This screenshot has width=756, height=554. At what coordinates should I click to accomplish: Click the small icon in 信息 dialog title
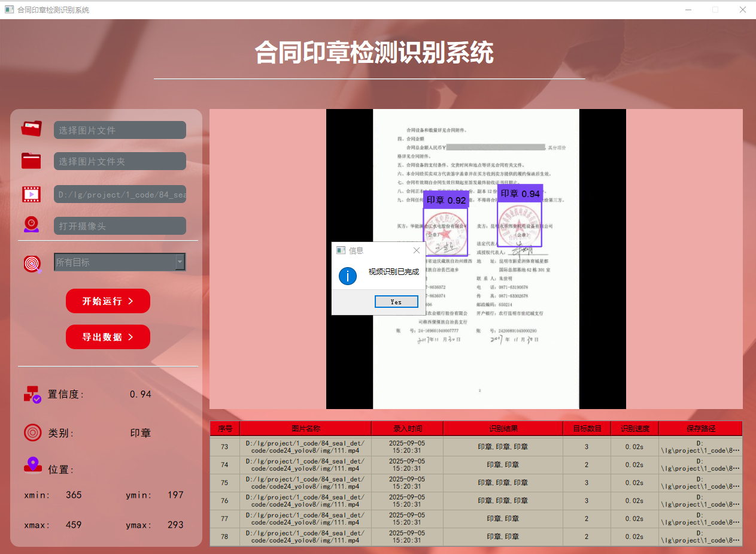click(x=341, y=250)
